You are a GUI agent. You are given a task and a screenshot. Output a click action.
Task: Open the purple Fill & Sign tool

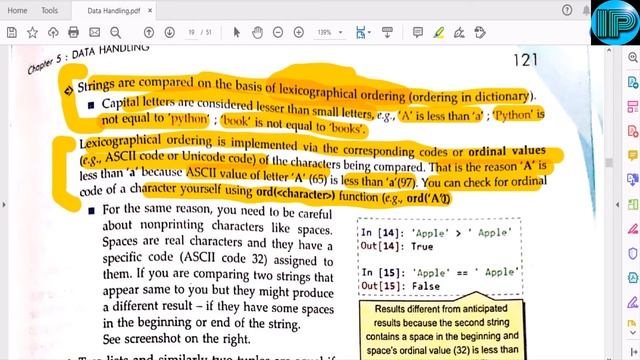coord(633,302)
